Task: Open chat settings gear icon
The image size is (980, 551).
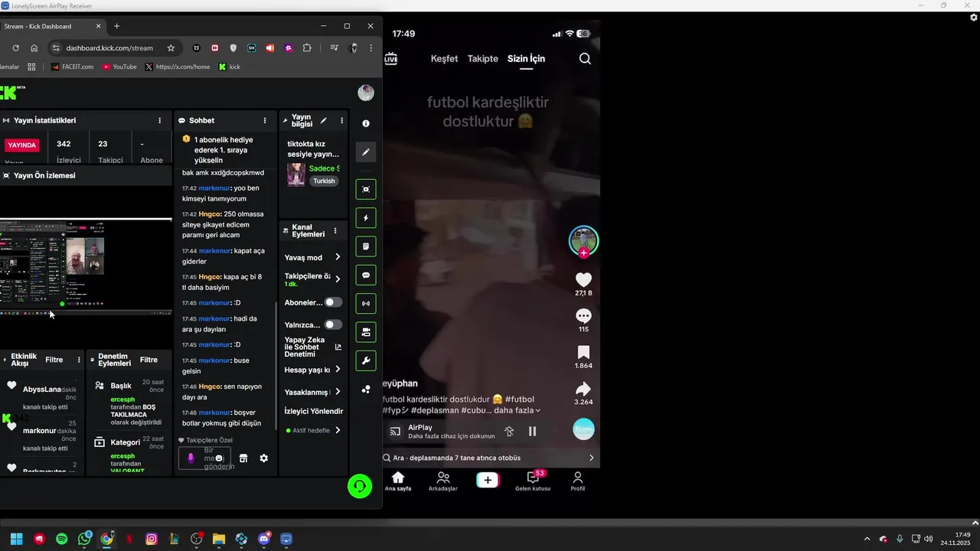Action: pyautogui.click(x=264, y=458)
